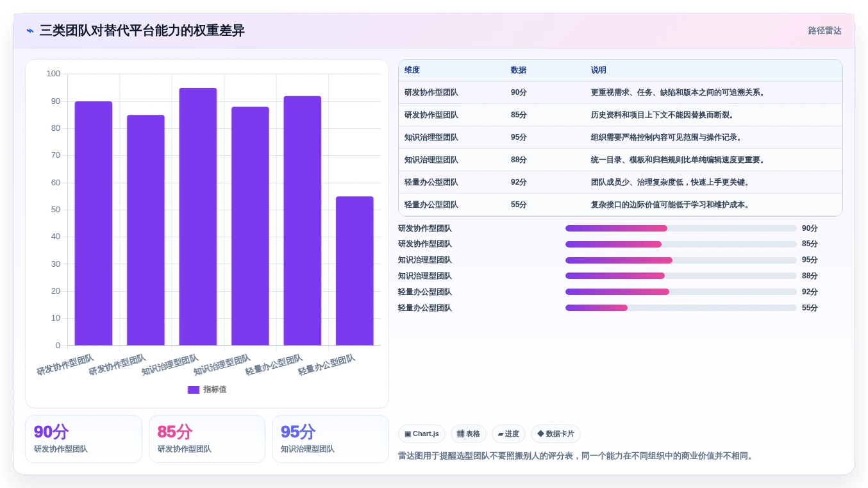The width and height of the screenshot is (868, 488).
Task: Open the 95分 知识治理型团队 stat card
Action: tap(330, 439)
